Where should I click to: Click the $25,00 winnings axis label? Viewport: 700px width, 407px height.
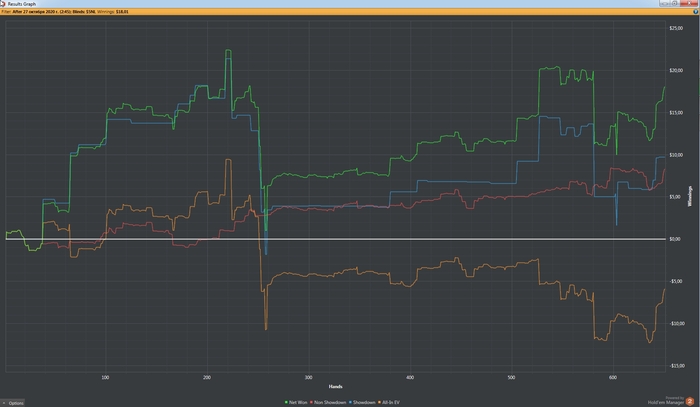click(676, 28)
